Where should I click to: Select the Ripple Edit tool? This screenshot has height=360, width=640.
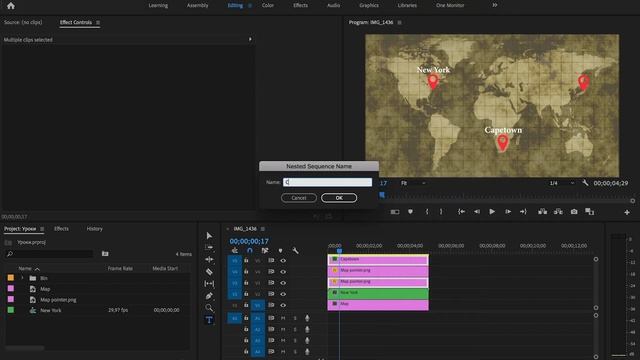point(209,259)
